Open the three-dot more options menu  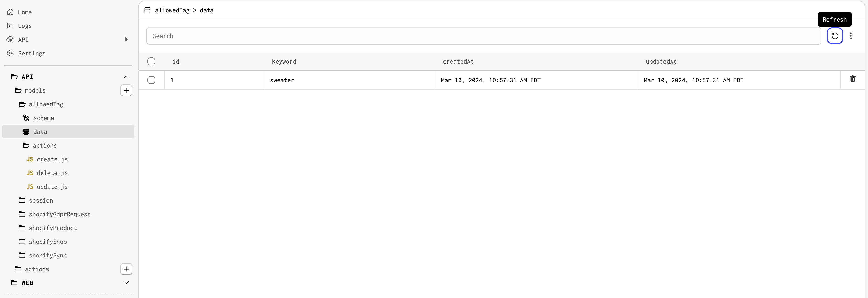[x=851, y=36]
